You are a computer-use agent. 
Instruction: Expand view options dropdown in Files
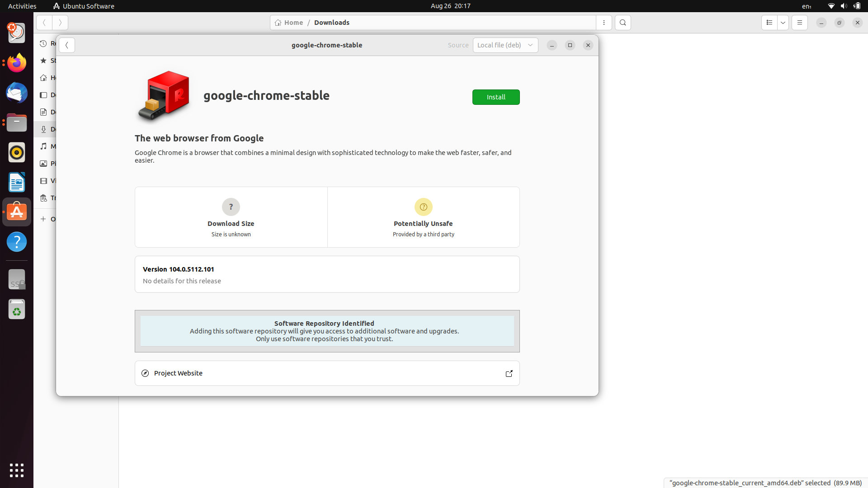pos(783,23)
